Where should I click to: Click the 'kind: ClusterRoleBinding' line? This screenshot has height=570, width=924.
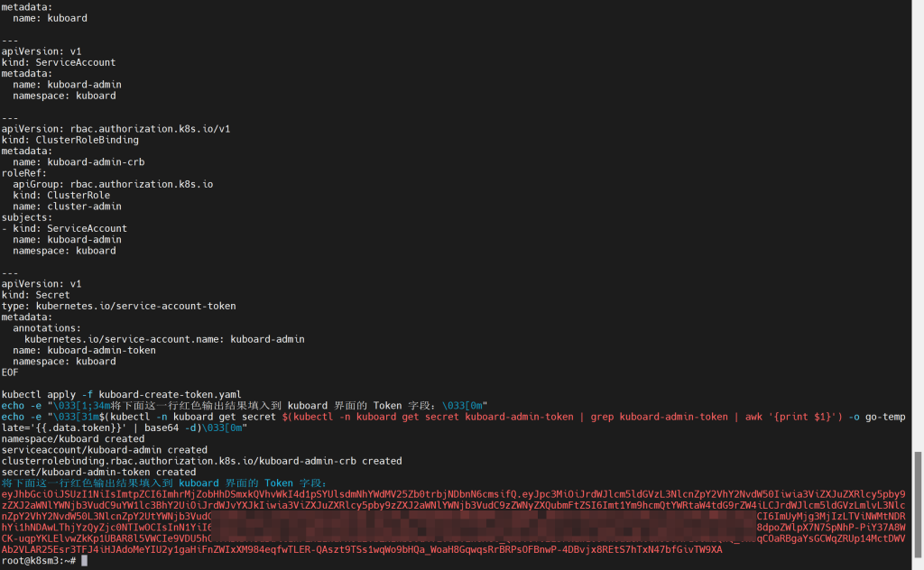(x=70, y=141)
